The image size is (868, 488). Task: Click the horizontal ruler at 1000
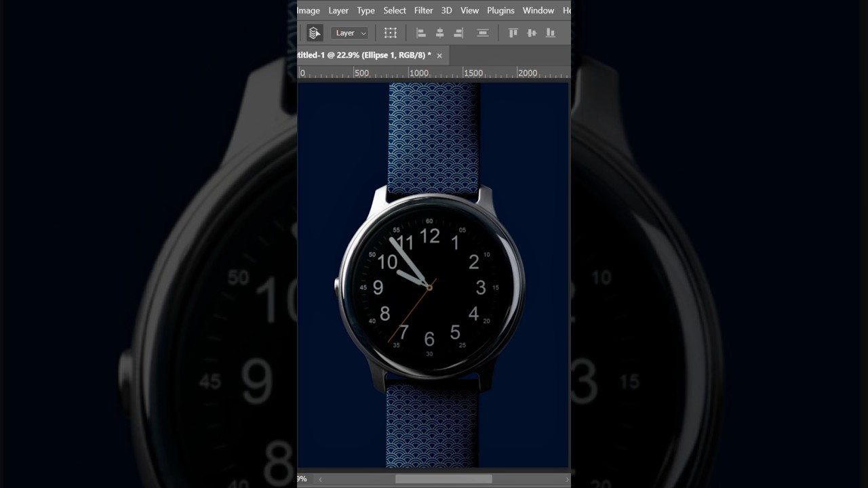coord(419,73)
